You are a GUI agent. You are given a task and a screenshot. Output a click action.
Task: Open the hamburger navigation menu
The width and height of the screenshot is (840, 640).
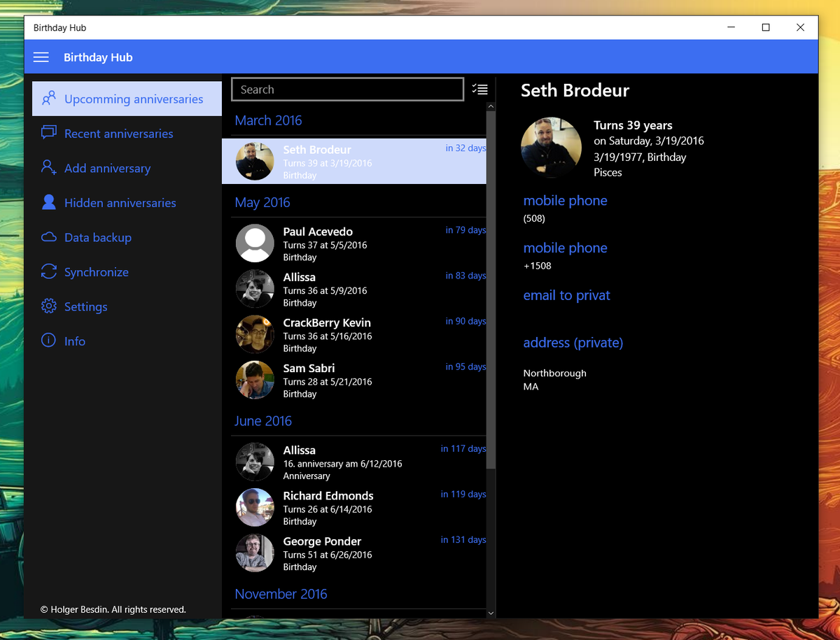[x=41, y=57]
